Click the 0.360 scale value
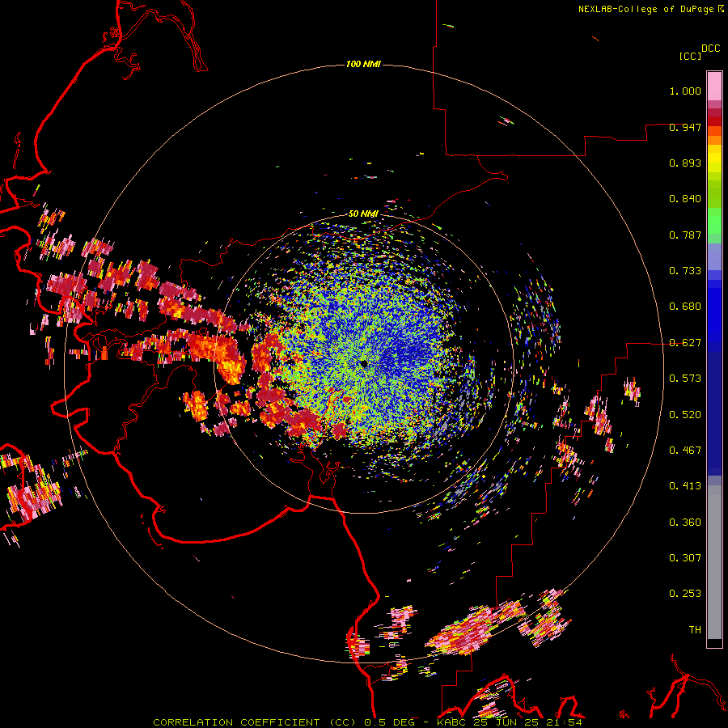 pyautogui.click(x=685, y=522)
